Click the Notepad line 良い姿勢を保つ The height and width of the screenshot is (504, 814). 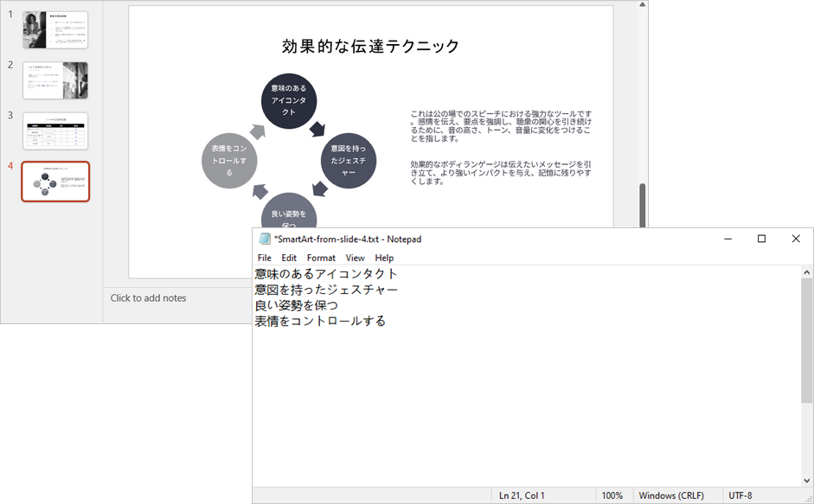point(297,305)
